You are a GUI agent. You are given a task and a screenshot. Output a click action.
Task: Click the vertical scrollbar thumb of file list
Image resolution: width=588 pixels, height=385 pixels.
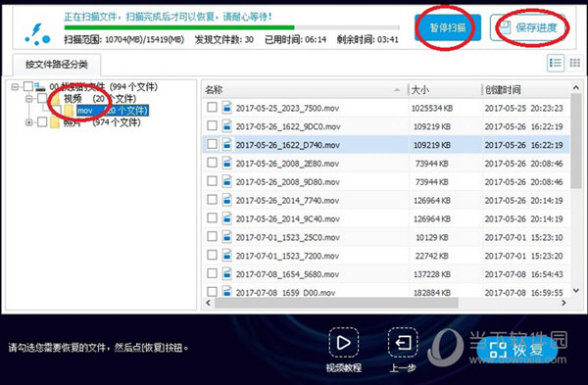[576, 141]
